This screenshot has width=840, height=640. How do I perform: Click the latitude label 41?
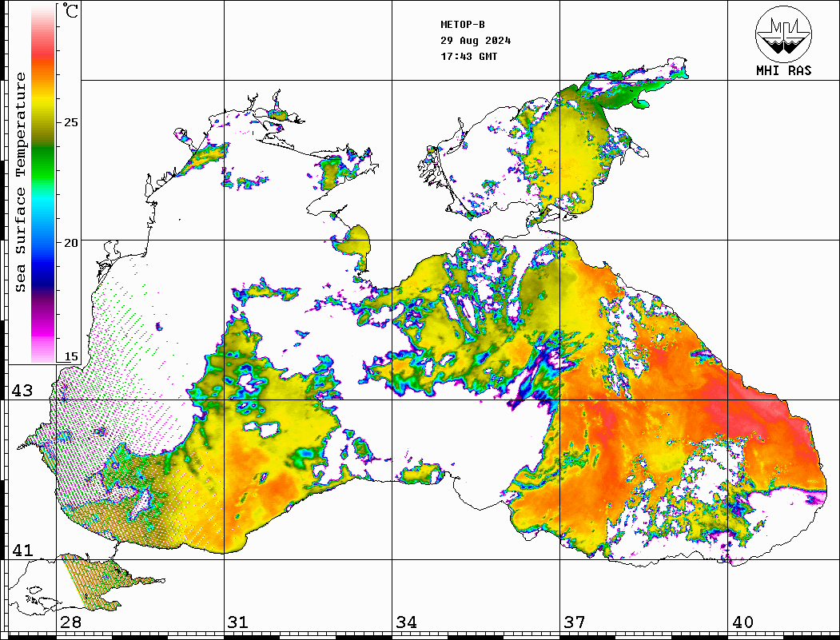22,550
